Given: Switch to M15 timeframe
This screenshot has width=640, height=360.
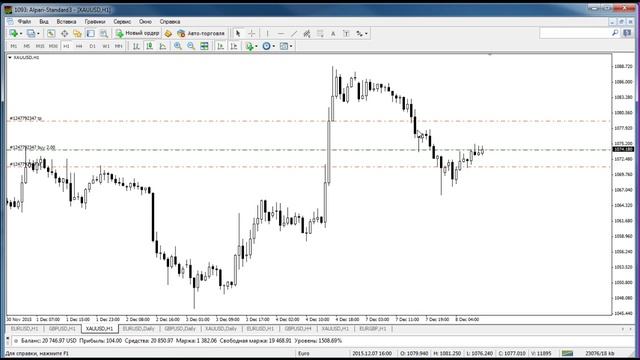Looking at the screenshot, I should (40, 46).
